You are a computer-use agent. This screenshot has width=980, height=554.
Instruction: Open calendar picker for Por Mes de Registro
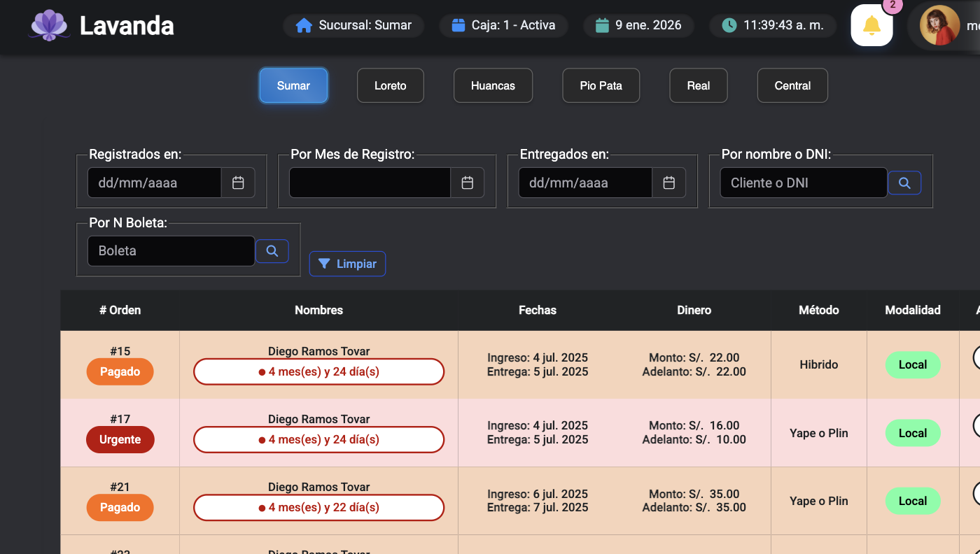click(468, 183)
